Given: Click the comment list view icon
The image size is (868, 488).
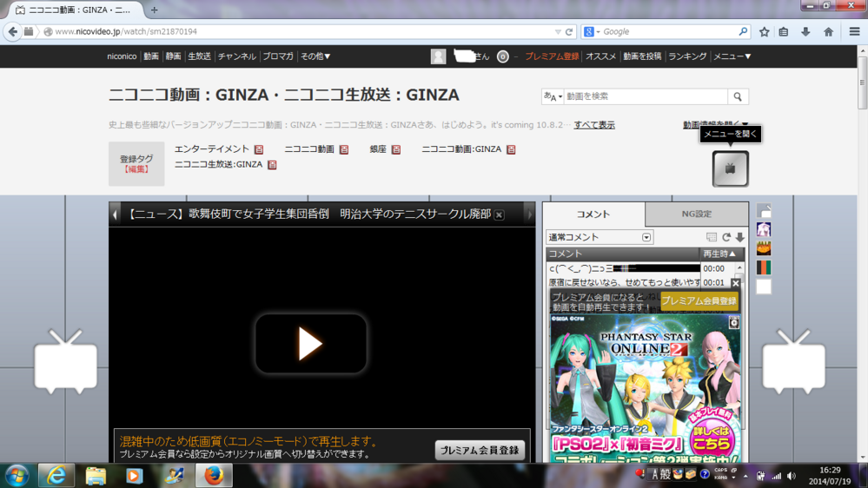Looking at the screenshot, I should coord(712,237).
